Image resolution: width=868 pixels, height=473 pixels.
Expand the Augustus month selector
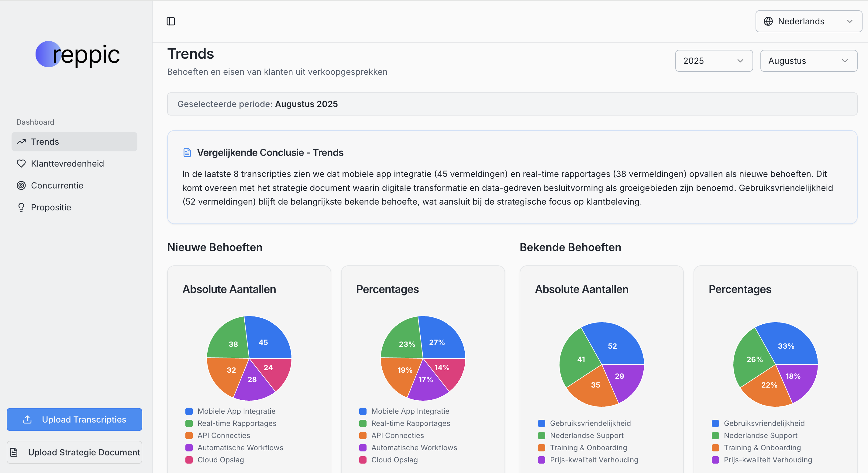808,61
